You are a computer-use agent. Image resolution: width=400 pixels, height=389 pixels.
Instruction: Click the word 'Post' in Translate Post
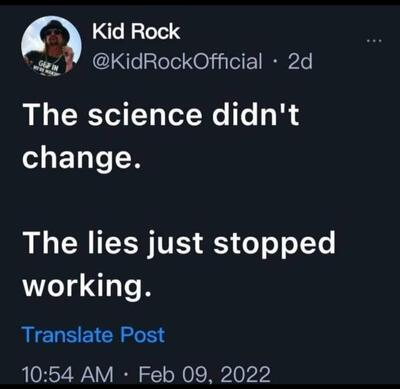click(x=143, y=335)
